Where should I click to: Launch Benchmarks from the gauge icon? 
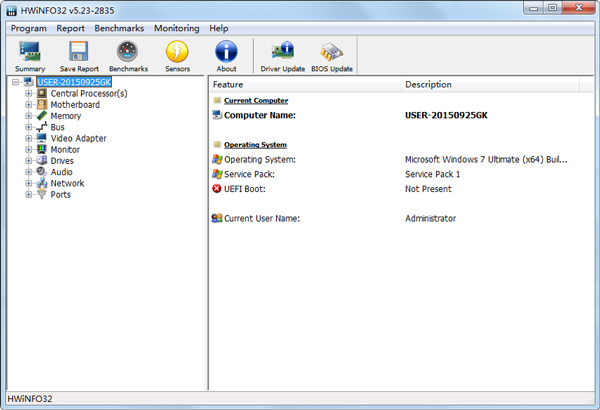(x=127, y=51)
